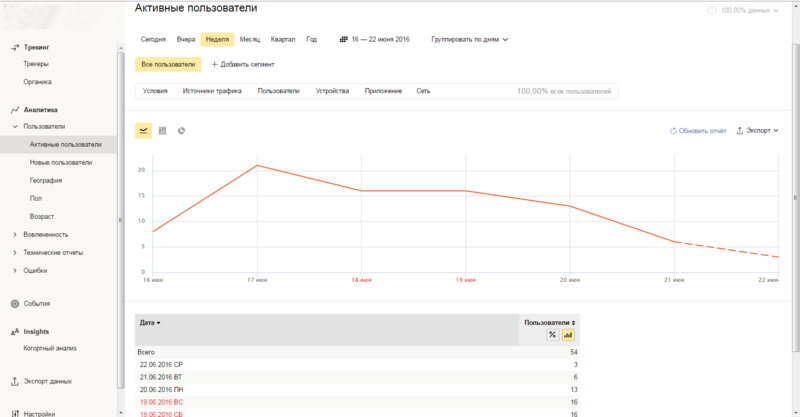The width and height of the screenshot is (800, 417).
Task: Open the Экспорт dropdown above the chart
Action: pos(758,130)
